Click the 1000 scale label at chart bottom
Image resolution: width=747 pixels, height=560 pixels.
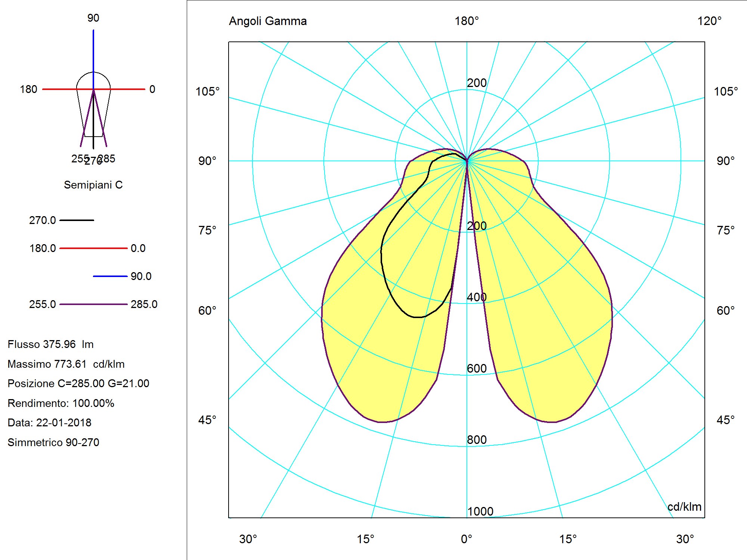(480, 511)
